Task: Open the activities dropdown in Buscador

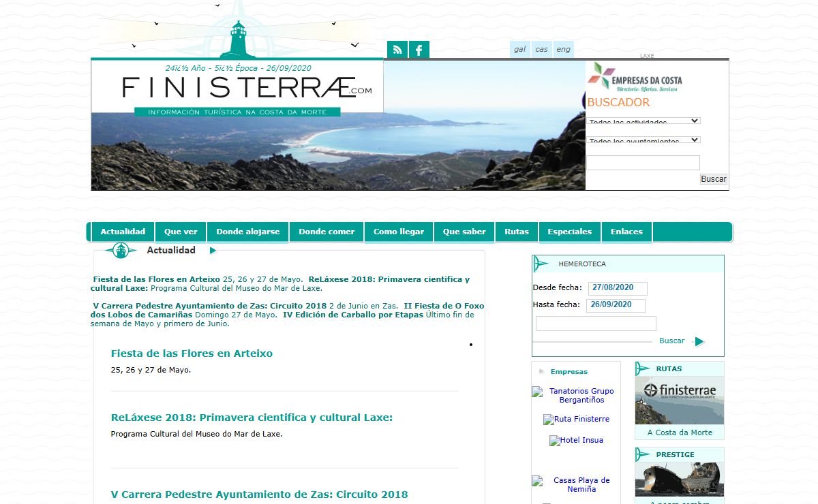Action: click(x=643, y=121)
